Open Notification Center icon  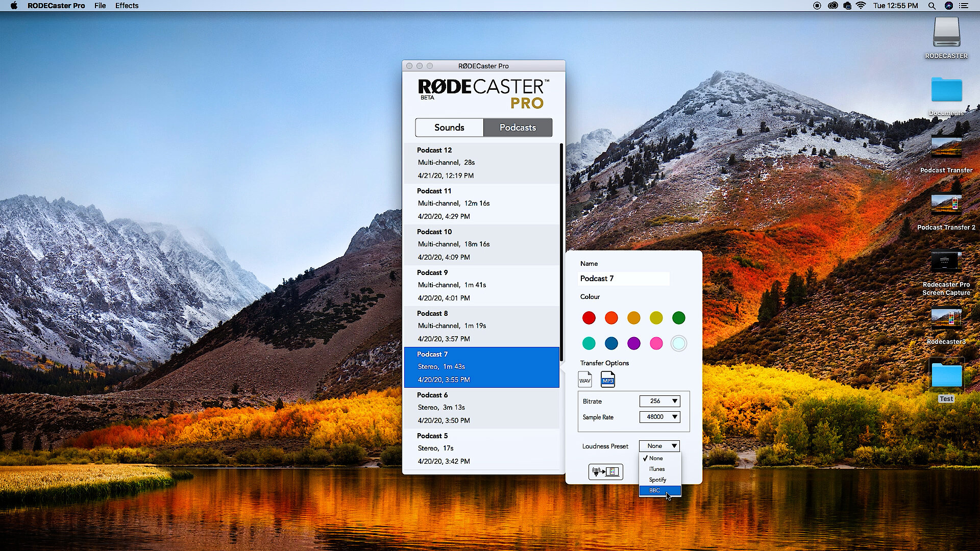[x=964, y=6]
